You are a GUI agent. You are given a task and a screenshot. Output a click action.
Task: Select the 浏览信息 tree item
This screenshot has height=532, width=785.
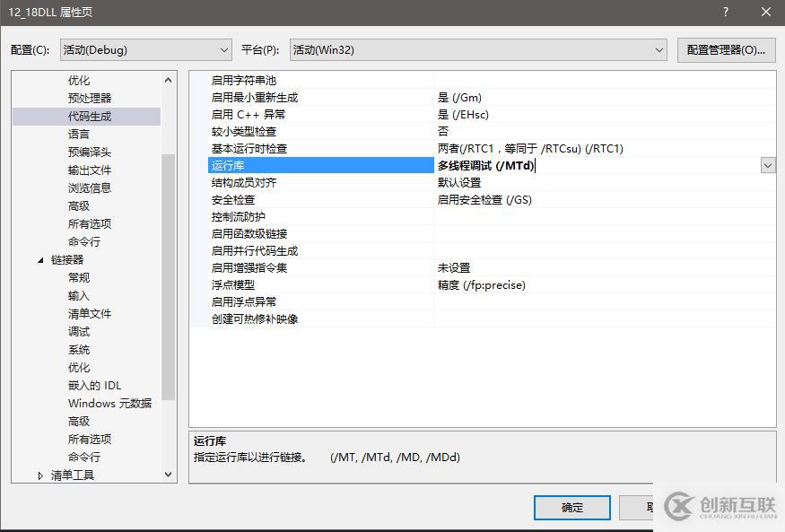point(90,188)
